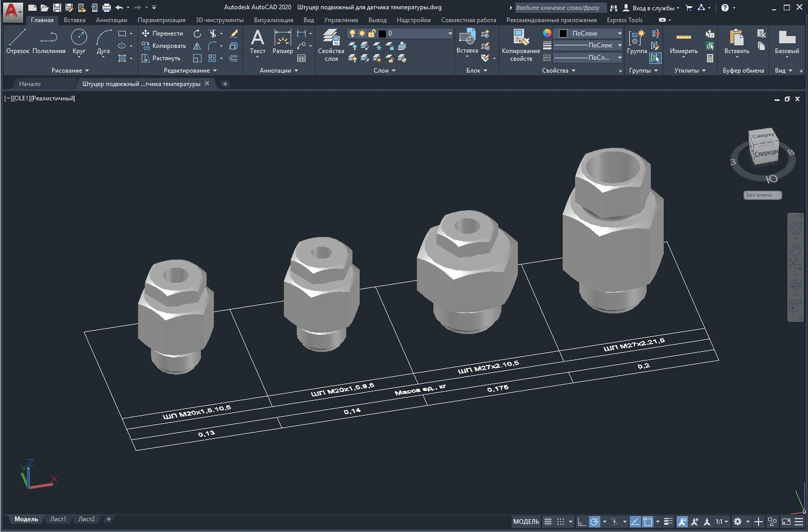808x532 pixels.
Task: Click the Сверху face of ViewCube
Action: [763, 135]
